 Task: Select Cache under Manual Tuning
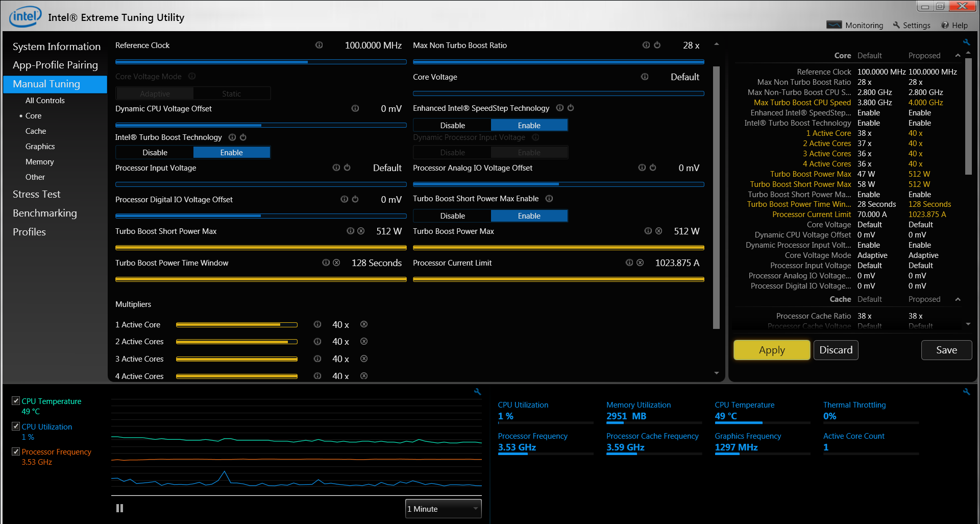coord(36,131)
